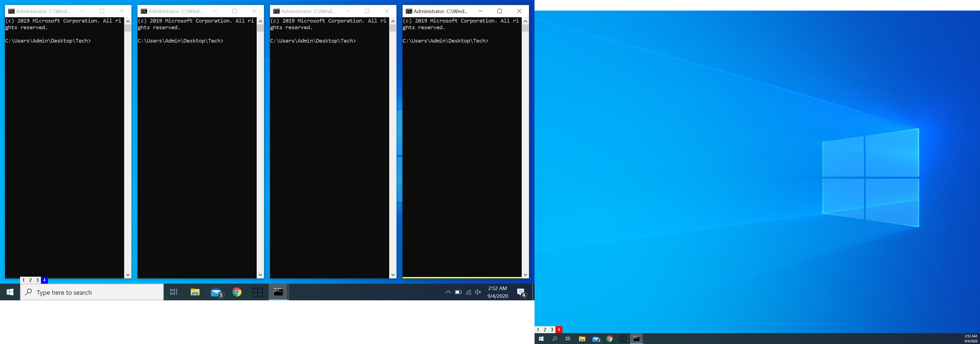Open File Explorer on the large left taskbar
The width and height of the screenshot is (980, 344).
point(195,292)
